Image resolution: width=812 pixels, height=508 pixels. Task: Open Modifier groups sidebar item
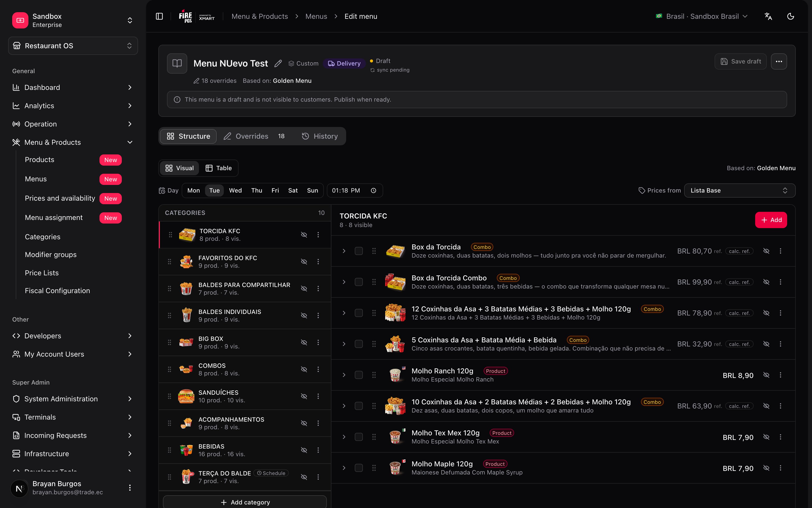pyautogui.click(x=51, y=255)
